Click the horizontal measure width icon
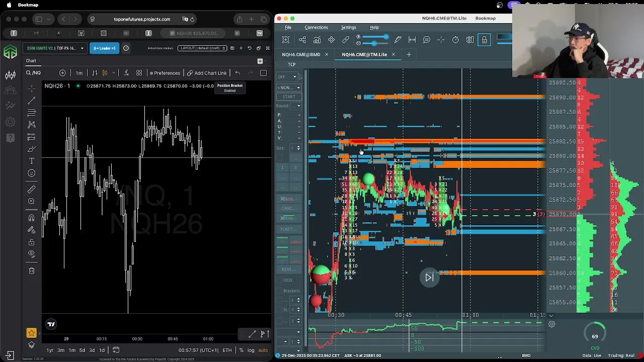This screenshot has width=644, height=362. tap(412, 40)
